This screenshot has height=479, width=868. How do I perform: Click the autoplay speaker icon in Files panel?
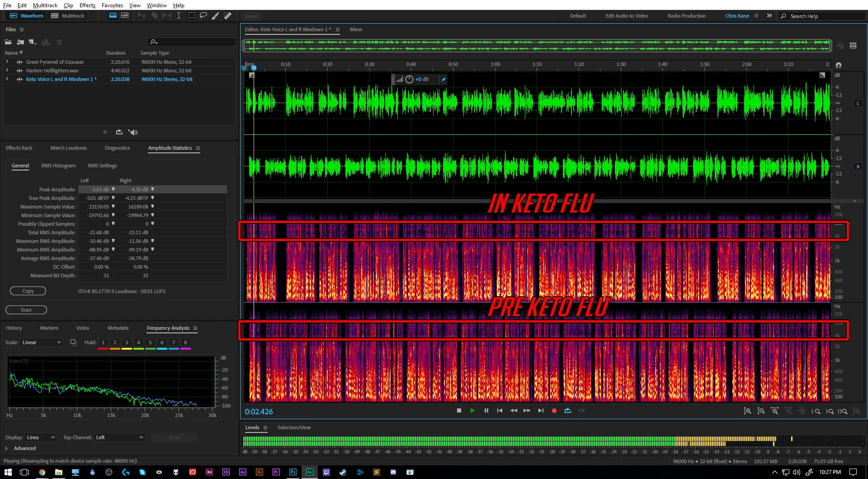(133, 132)
